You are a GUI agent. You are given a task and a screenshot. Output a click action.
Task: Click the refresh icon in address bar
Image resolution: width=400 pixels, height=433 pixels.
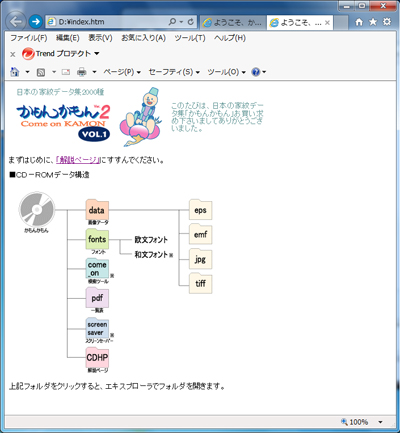point(191,22)
